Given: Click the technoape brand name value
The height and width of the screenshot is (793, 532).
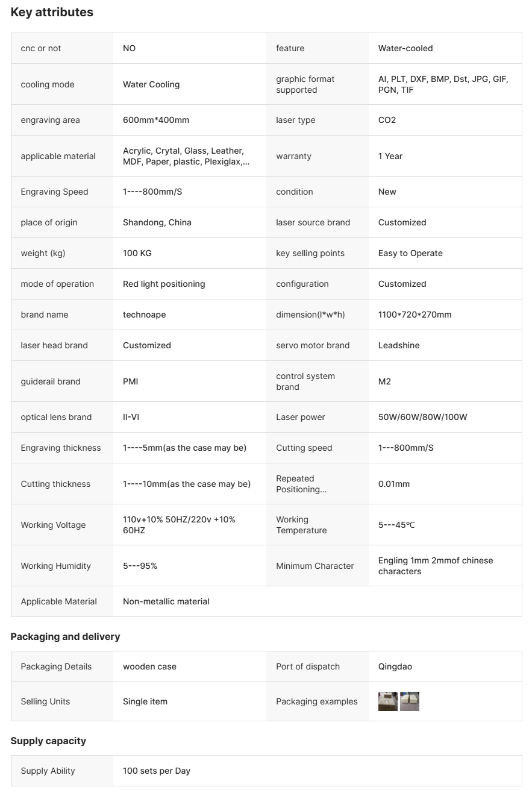Looking at the screenshot, I should [x=144, y=315].
